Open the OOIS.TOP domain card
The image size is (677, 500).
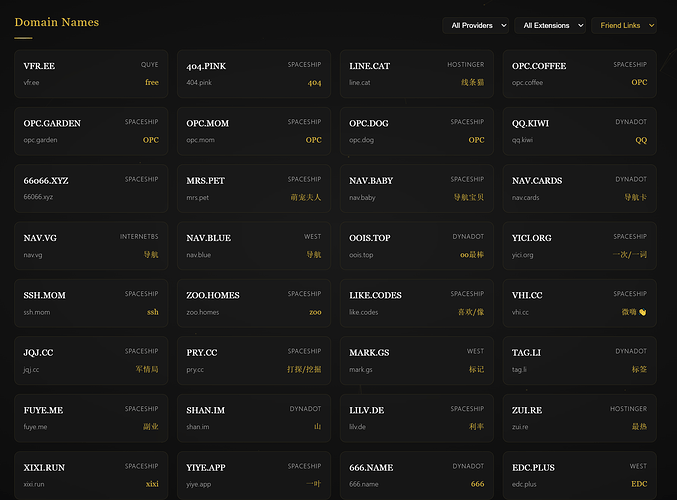[x=417, y=246]
